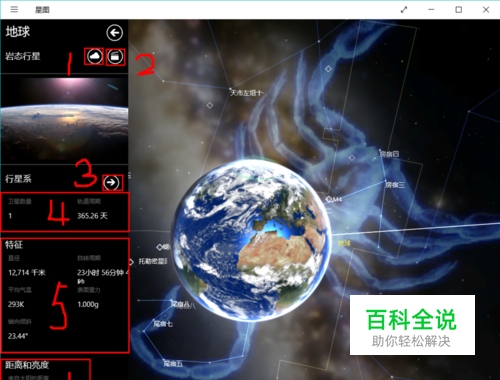Click the 岩态行星 label
Screen dimensions: 500x380
[x=23, y=56]
